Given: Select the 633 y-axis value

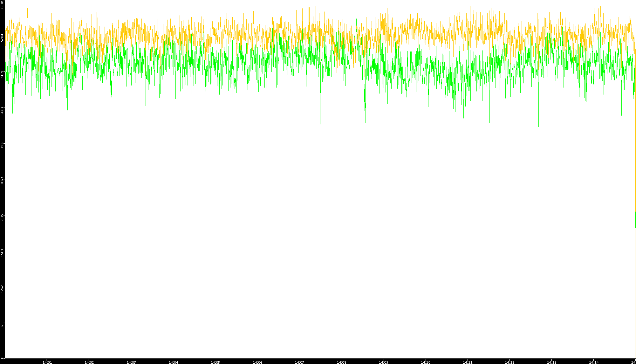Looking at the screenshot, I should pyautogui.click(x=2, y=325).
